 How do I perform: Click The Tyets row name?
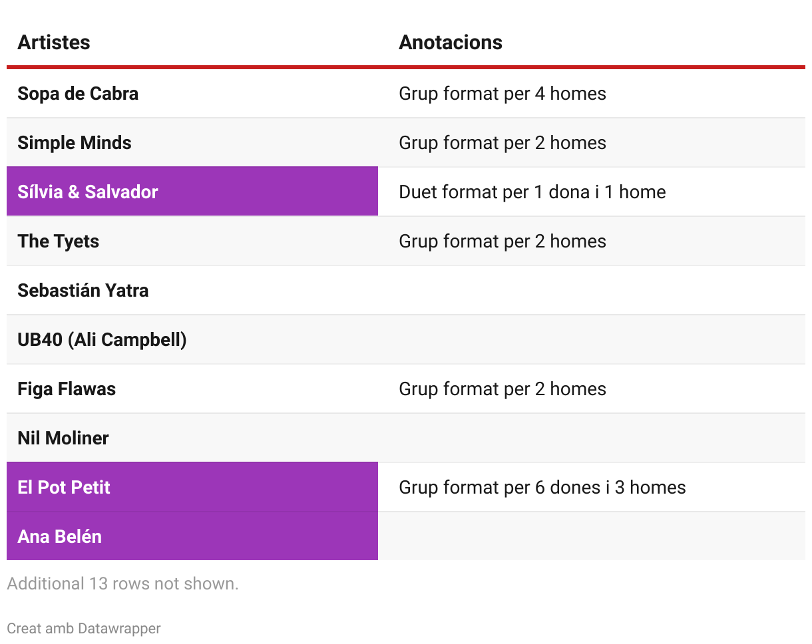59,241
